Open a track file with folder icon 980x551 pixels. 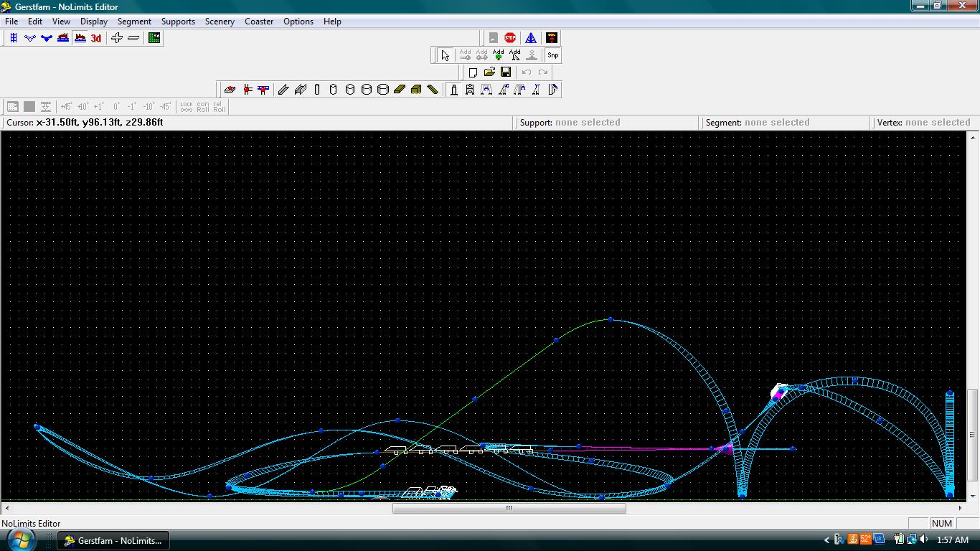[x=489, y=72]
